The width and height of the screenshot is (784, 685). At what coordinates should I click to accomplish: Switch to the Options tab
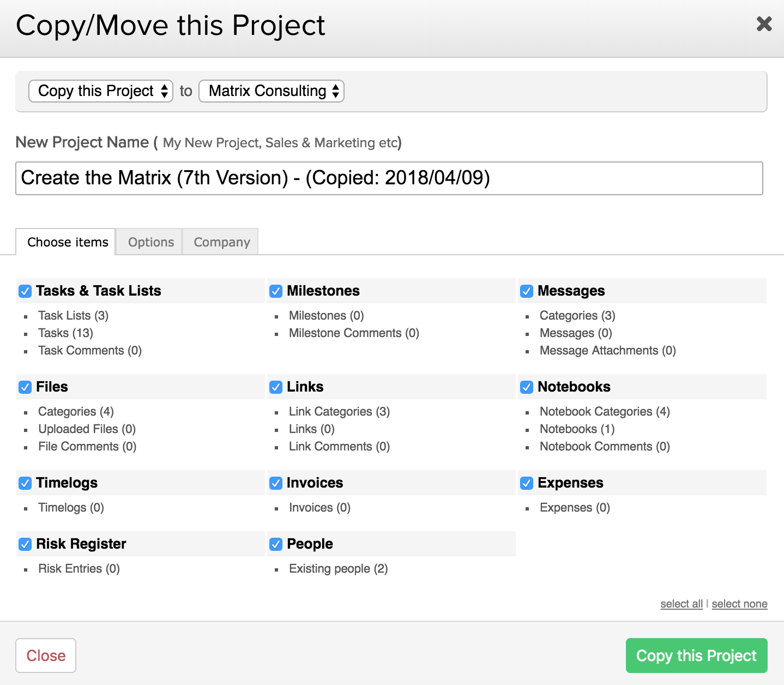(x=149, y=242)
